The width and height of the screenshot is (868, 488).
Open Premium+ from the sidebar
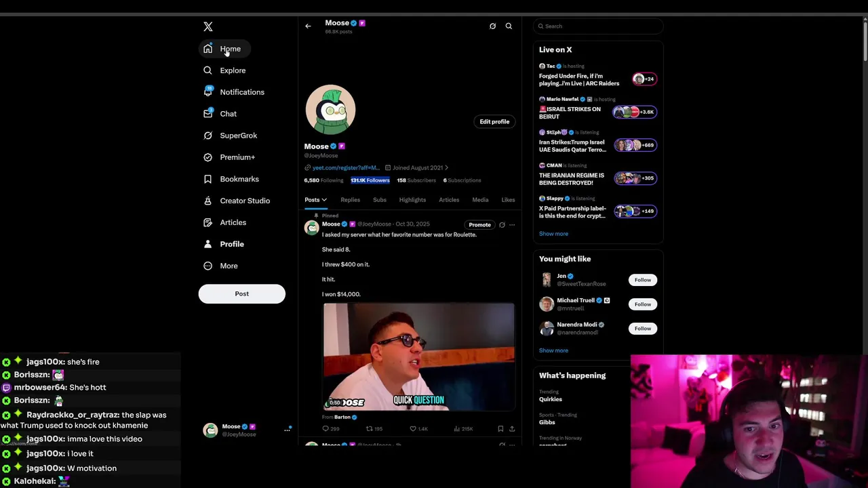[x=230, y=157]
